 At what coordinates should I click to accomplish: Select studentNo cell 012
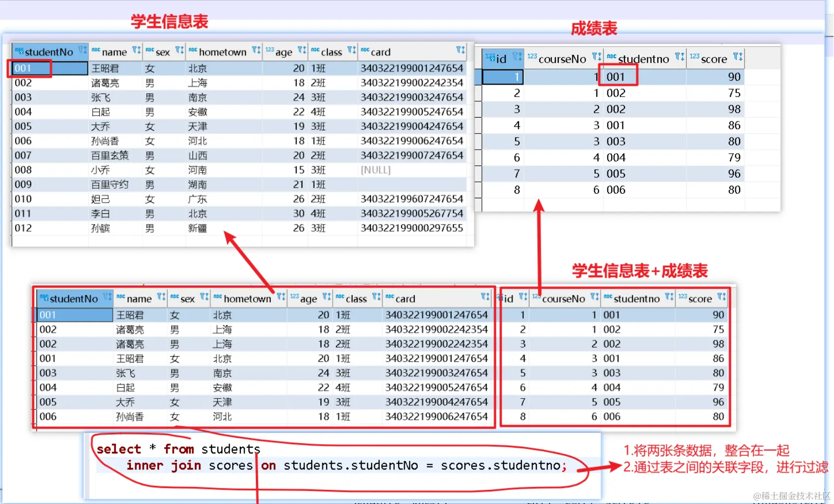click(x=23, y=228)
